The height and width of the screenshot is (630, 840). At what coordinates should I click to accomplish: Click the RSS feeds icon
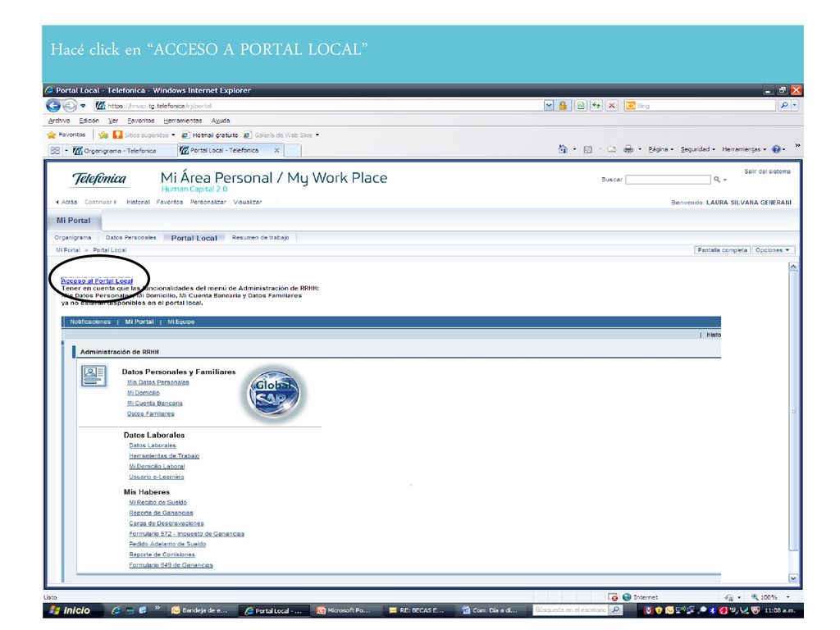587,149
